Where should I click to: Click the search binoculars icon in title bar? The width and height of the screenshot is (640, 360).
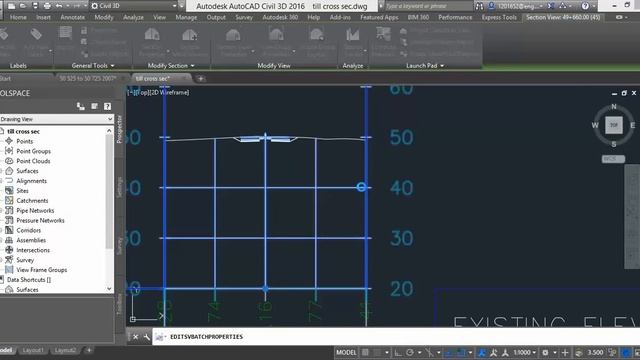click(x=479, y=6)
